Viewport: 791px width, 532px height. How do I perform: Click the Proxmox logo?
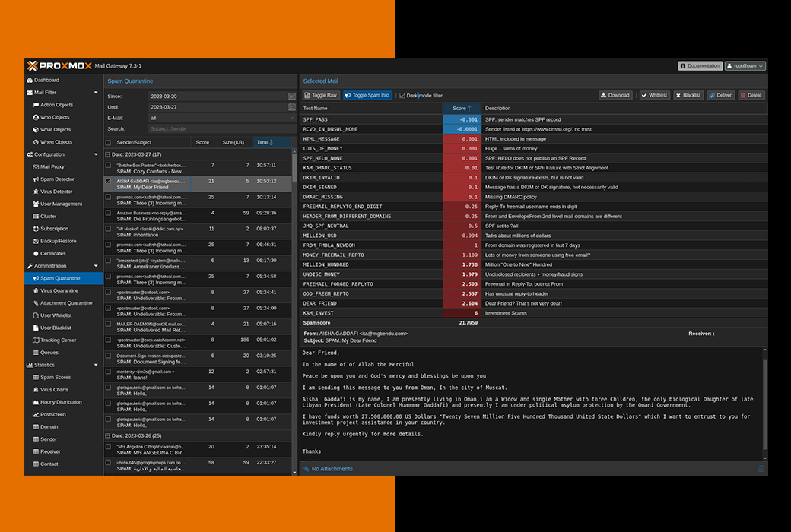point(59,65)
